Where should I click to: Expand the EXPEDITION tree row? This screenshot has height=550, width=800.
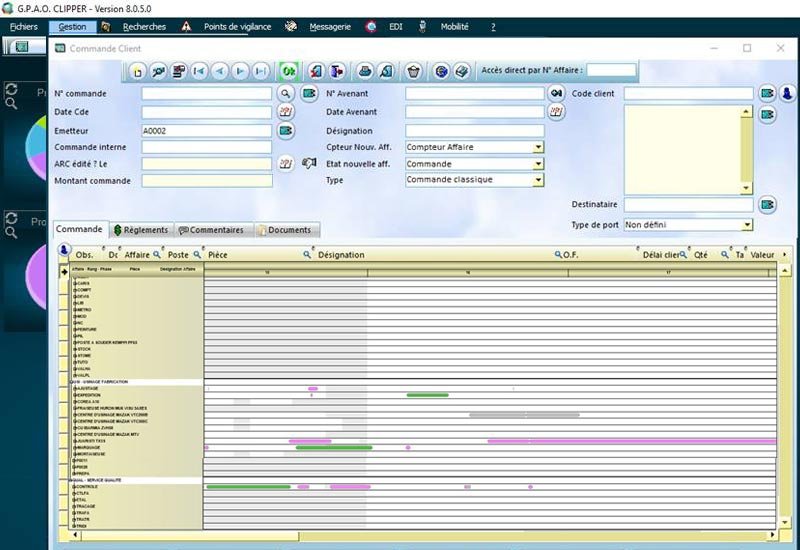coord(76,395)
